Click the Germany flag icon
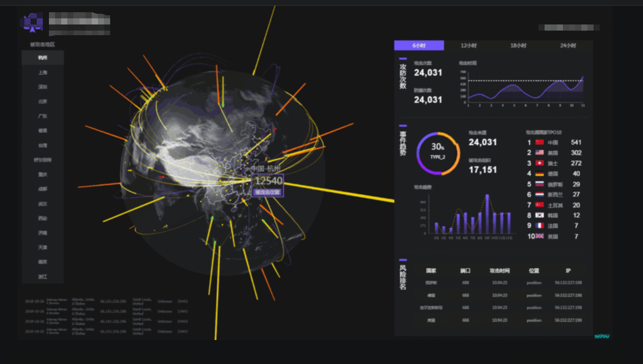The image size is (643, 364). tap(539, 174)
